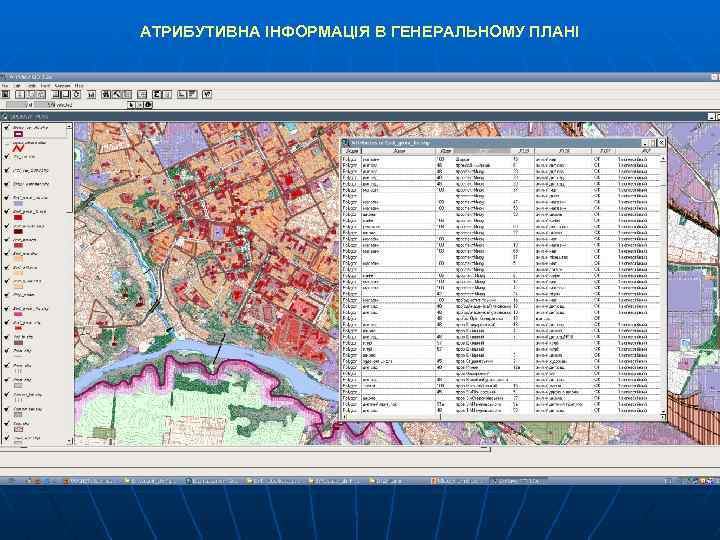
Task: Click the legend scrollbar up arrow
Action: click(69, 126)
